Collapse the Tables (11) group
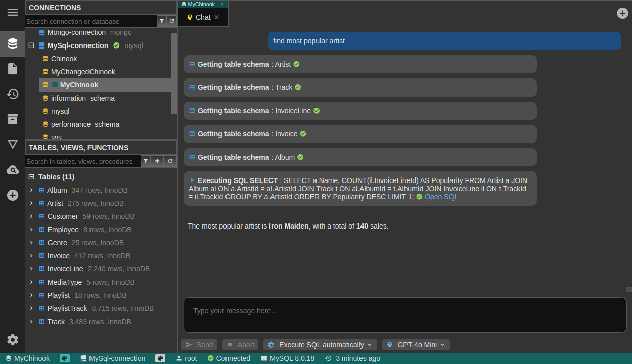Screen dimensions: 632x364 point(31,177)
